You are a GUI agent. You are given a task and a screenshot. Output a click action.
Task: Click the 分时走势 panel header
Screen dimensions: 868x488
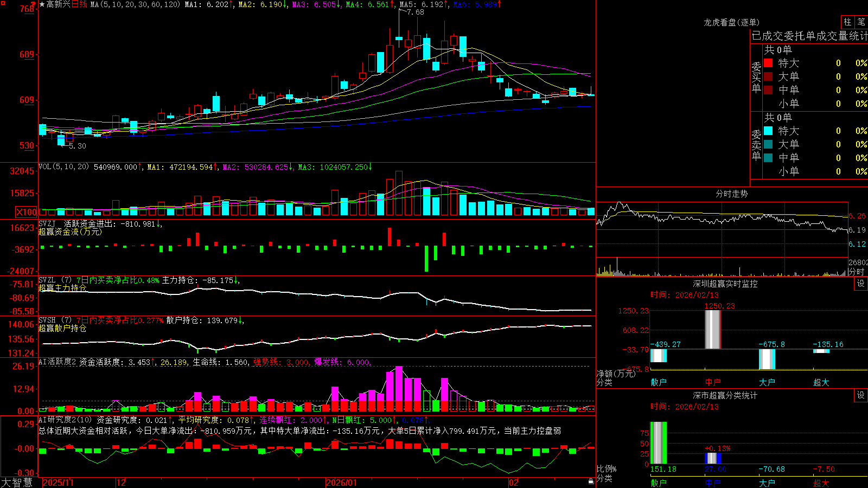coord(731,194)
